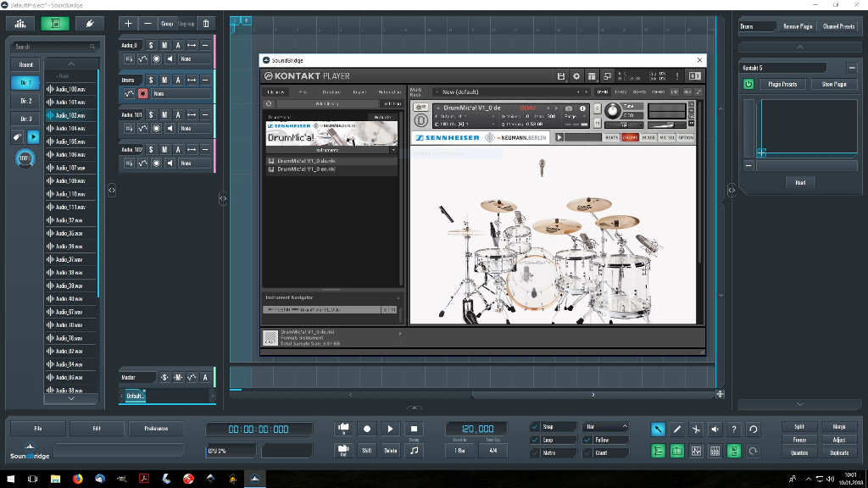Mute the Drums track
Viewport: 868px width, 488px height.
(x=164, y=80)
